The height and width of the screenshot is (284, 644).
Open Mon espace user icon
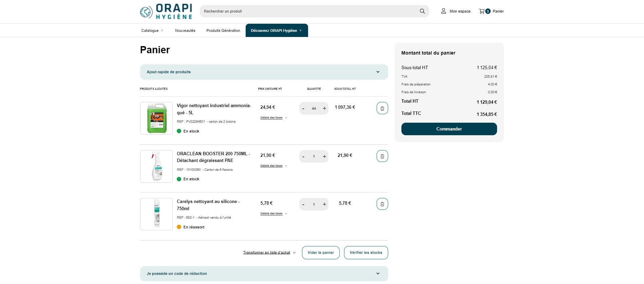[443, 11]
